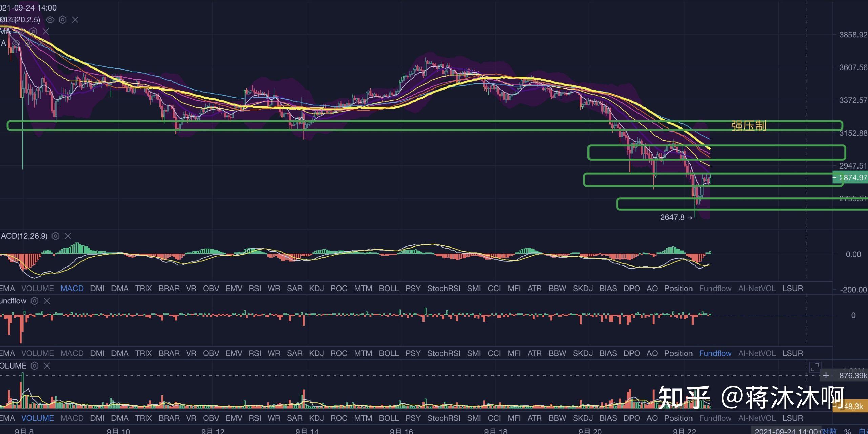Choose DPO in the volume panel's indicator bar
The height and width of the screenshot is (434, 868).
coord(632,418)
